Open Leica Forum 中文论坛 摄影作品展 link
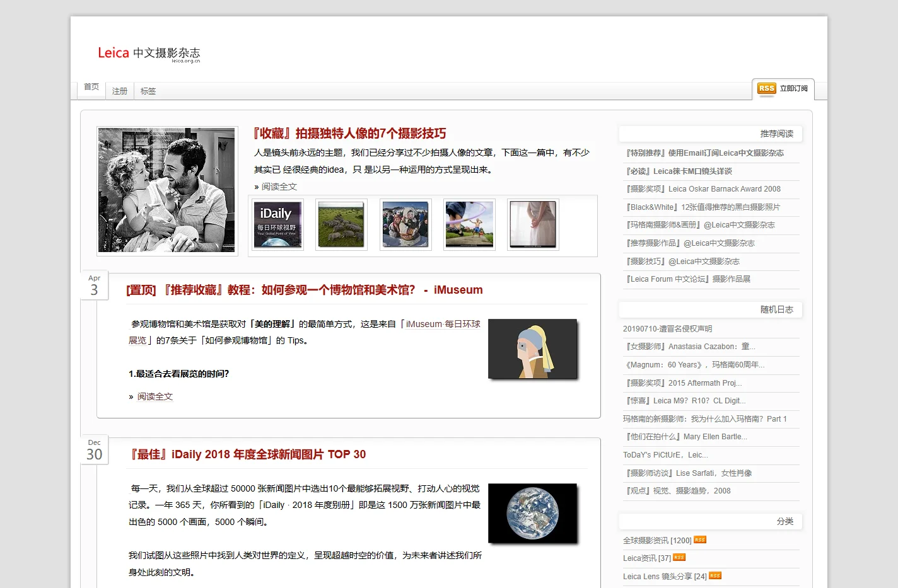The height and width of the screenshot is (588, 898). (687, 279)
